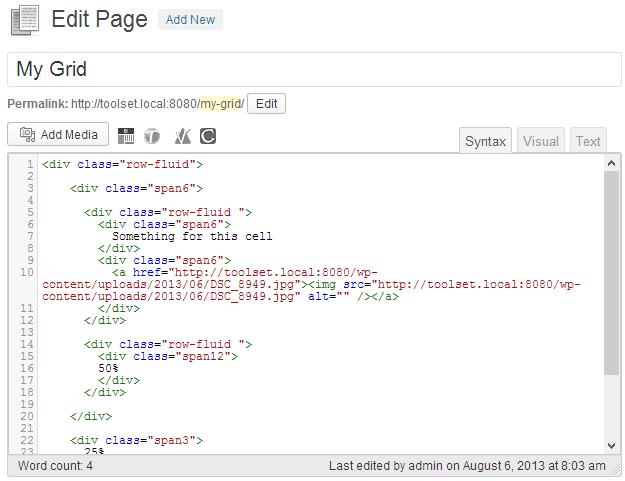Click the span6 div on line 9
This screenshot has width=625, height=481.
(x=165, y=260)
